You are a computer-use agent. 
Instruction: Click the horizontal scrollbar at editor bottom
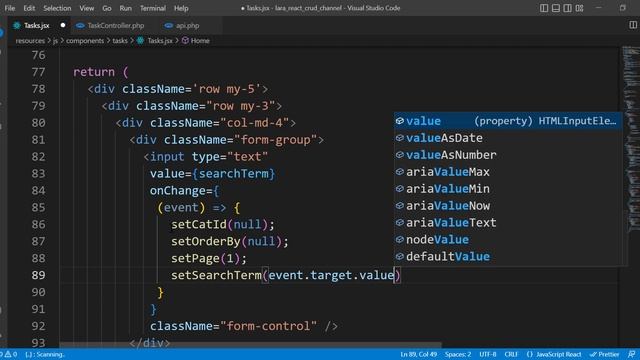pos(251,345)
